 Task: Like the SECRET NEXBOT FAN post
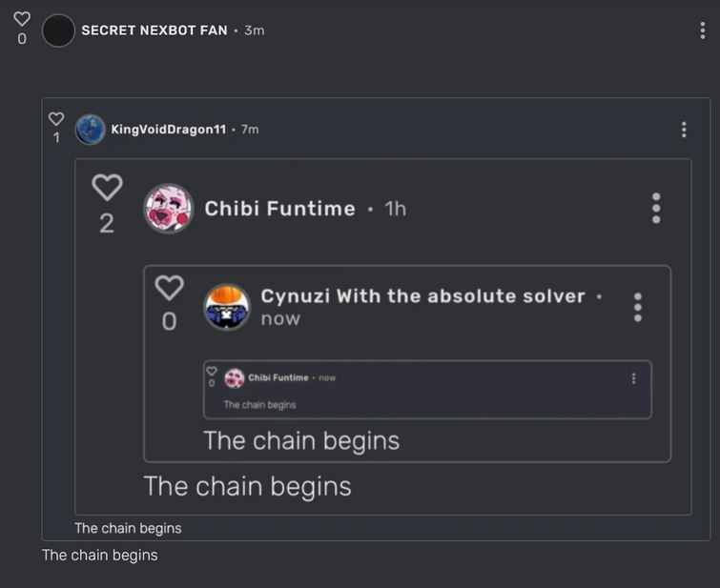click(x=22, y=19)
